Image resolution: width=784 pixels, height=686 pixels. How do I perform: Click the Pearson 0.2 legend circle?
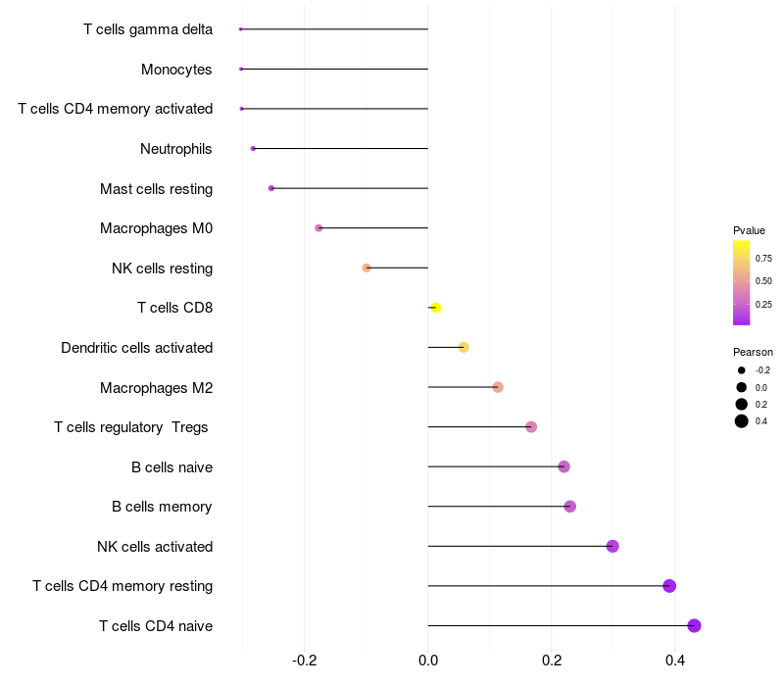point(742,404)
